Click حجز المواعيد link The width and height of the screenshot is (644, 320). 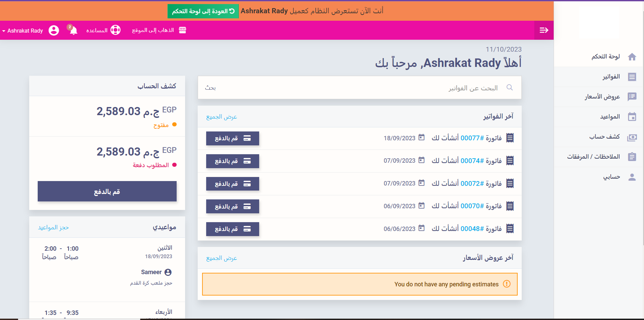click(x=53, y=228)
